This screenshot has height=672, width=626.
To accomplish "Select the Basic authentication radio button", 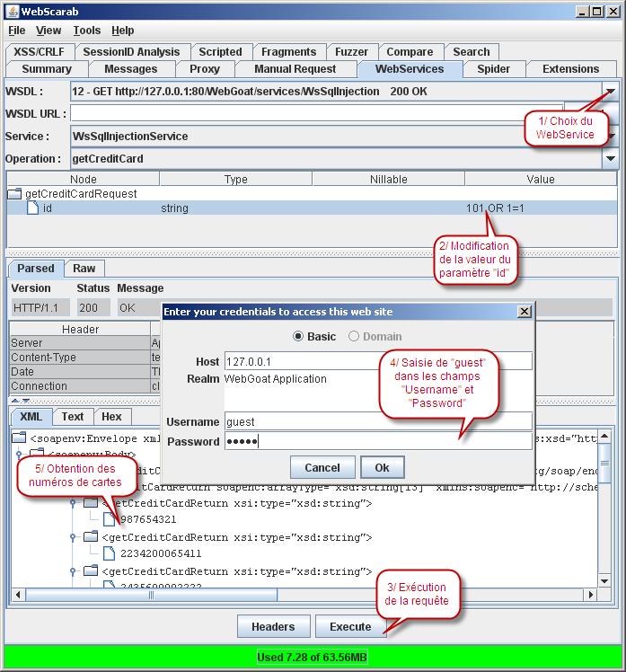I will point(299,337).
